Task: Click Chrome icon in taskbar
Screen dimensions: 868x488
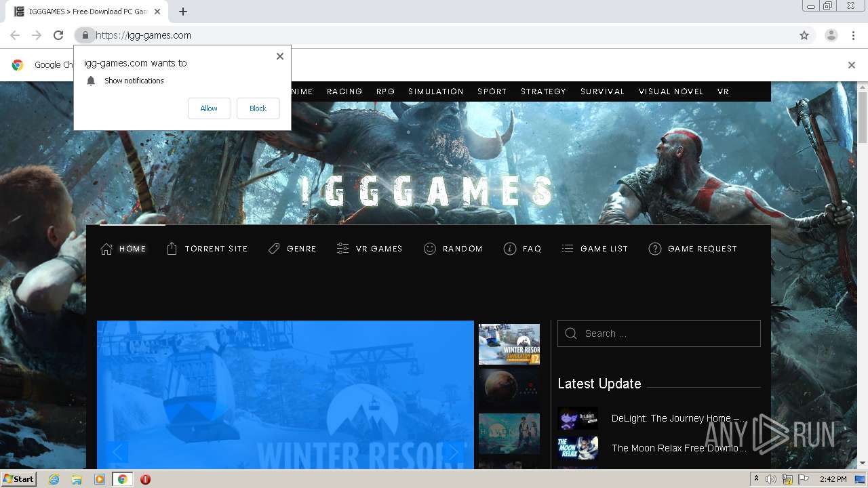Action: coord(123,479)
